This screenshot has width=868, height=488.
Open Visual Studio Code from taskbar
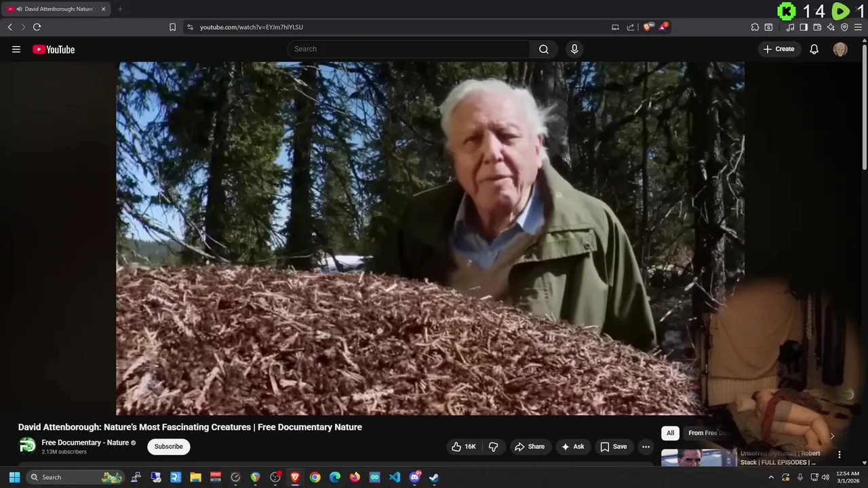[395, 477]
